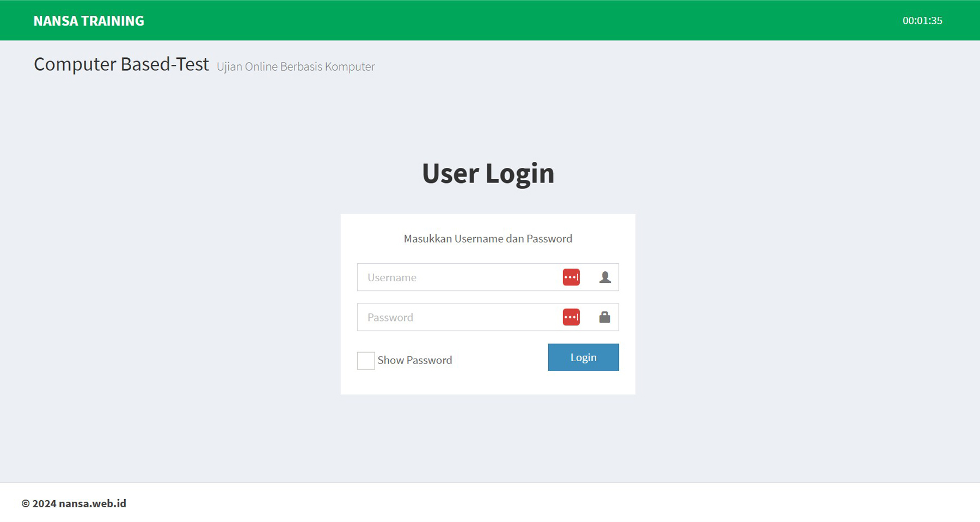The height and width of the screenshot is (522, 980).
Task: Click the password manager icon in Username field
Action: (x=571, y=277)
